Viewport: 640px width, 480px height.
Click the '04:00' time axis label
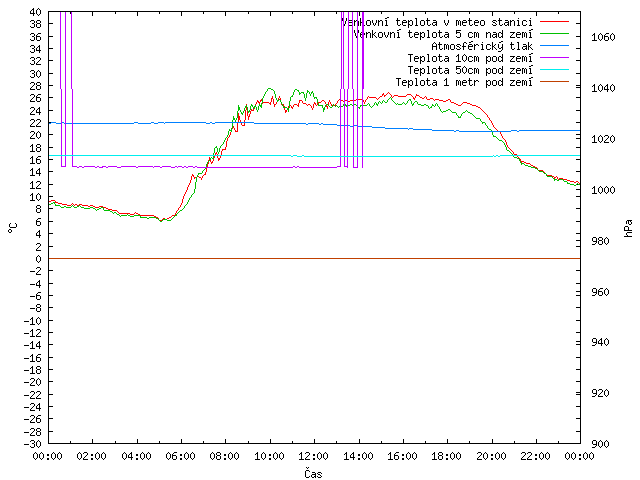click(136, 456)
